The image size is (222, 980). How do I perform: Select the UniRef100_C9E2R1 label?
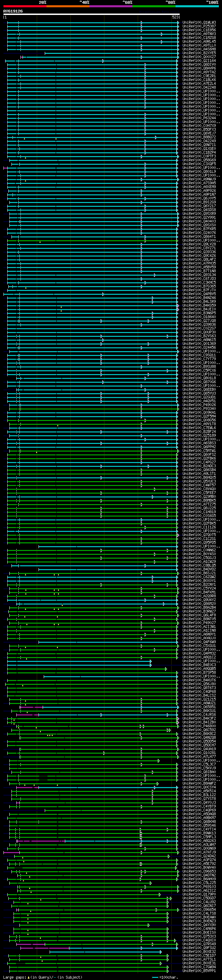coord(199,76)
